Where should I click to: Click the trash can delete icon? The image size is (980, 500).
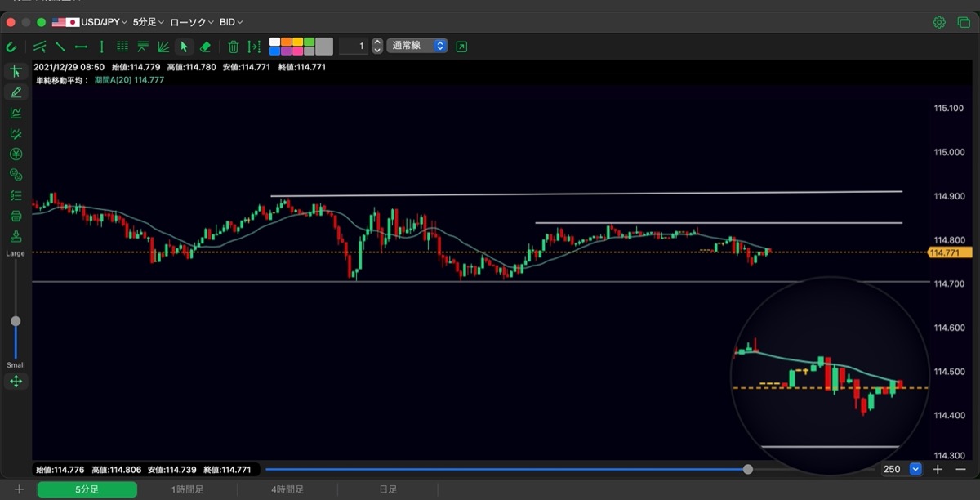coord(234,47)
